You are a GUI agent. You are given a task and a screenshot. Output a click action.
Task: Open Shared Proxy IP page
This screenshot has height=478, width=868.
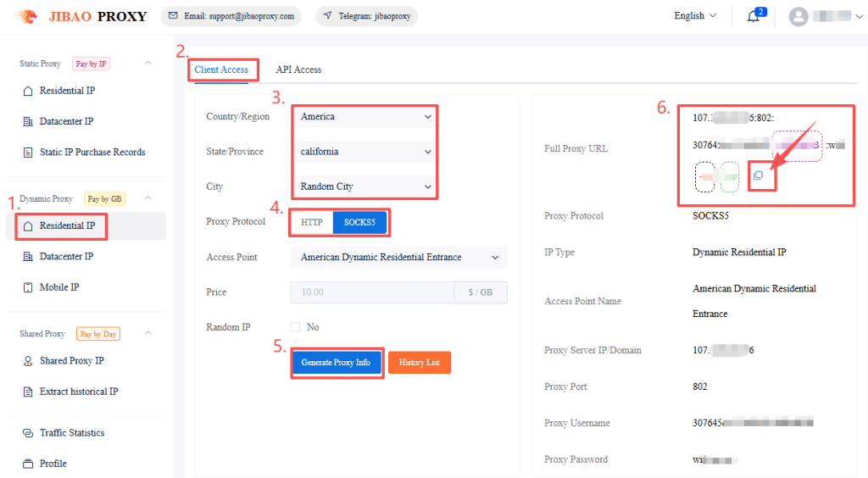(71, 361)
